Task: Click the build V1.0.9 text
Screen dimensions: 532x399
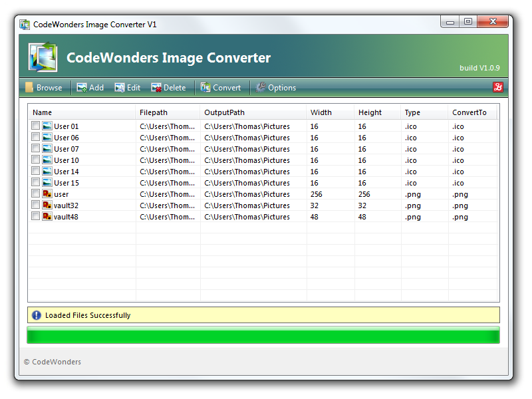Action: pyautogui.click(x=479, y=68)
